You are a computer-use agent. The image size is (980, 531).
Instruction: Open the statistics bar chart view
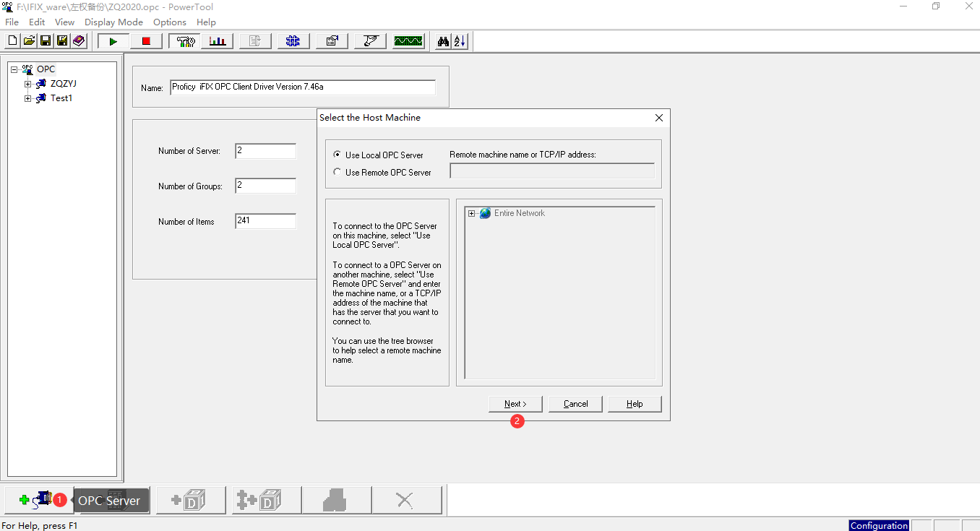pyautogui.click(x=218, y=41)
